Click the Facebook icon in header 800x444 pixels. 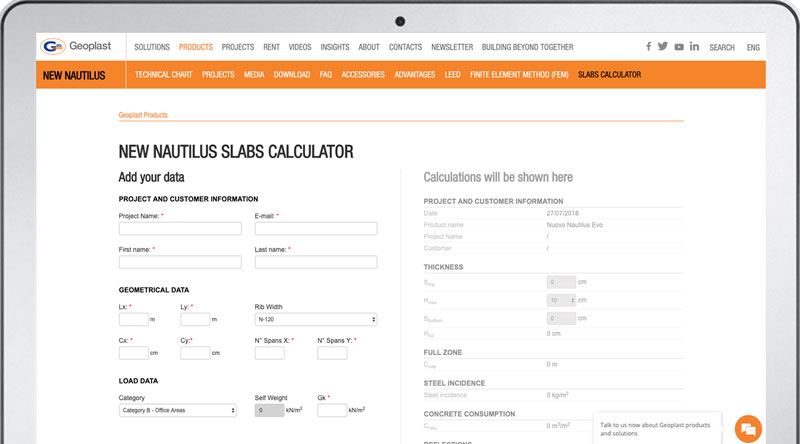click(x=648, y=47)
